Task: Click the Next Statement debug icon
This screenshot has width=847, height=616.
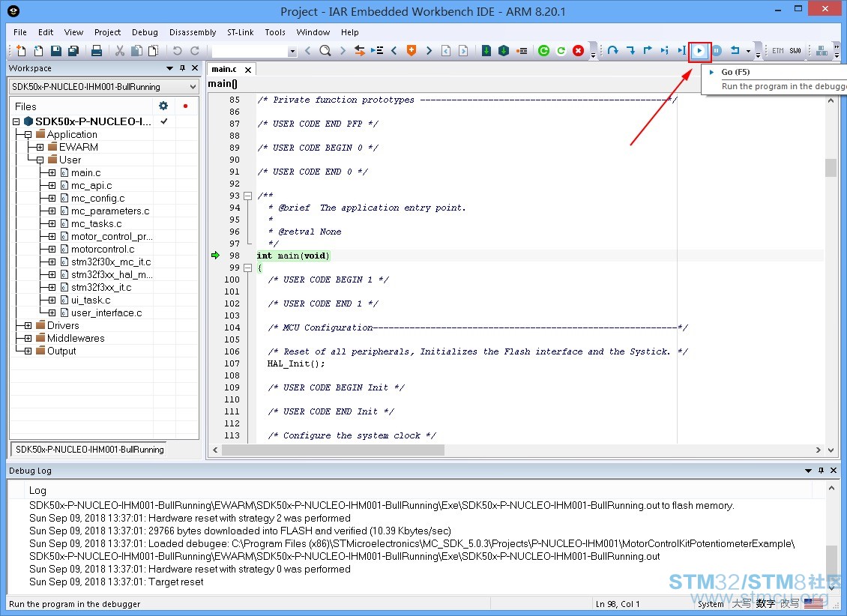Action: [x=664, y=51]
